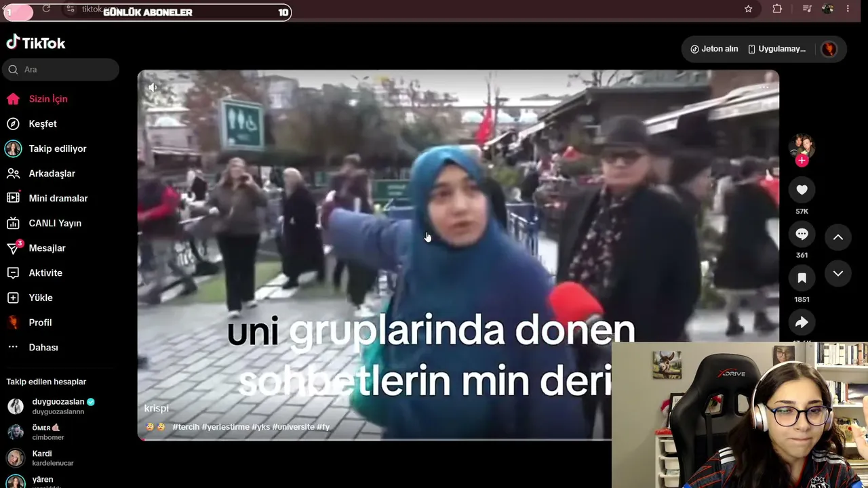Open the Arkadaşlar section
868x488 pixels.
[x=52, y=174]
